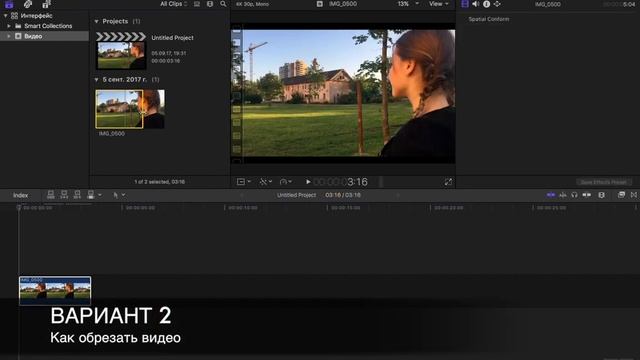Click the 00:00:10:00 ruler mark
This screenshot has height=360, width=640.
[242, 208]
